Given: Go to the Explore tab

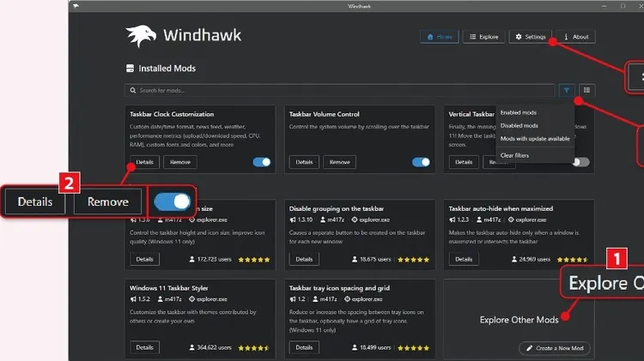Looking at the screenshot, I should (x=483, y=37).
